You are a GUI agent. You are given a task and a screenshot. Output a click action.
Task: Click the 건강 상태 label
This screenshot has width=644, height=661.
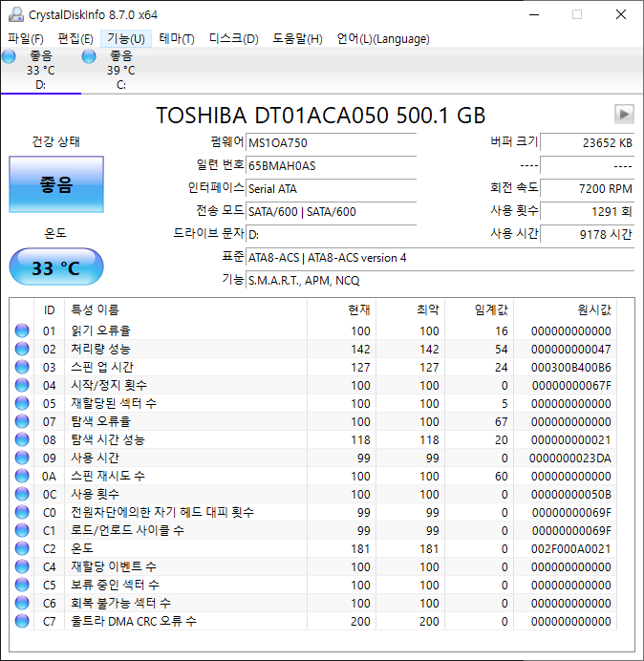(56, 141)
